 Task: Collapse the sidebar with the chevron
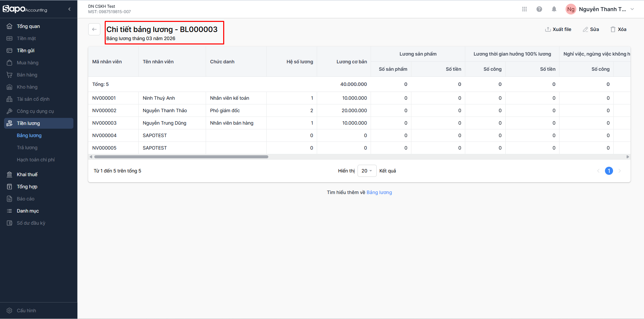[x=69, y=9]
